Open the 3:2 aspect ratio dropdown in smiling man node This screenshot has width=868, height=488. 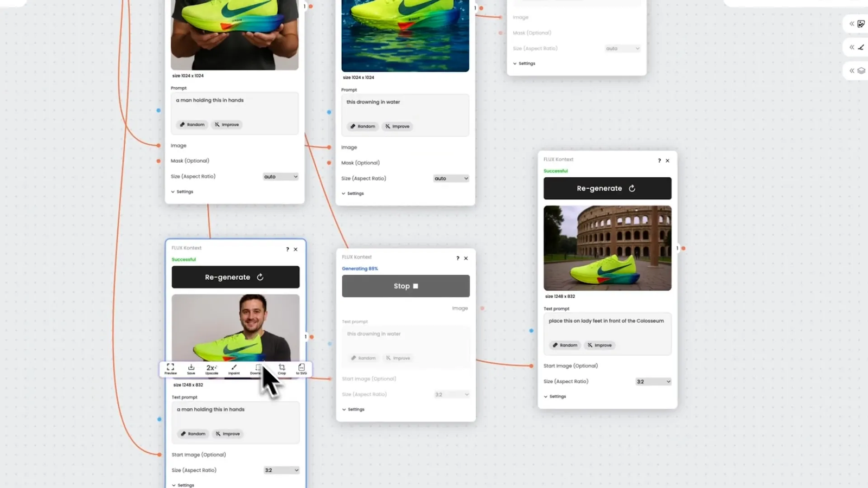281,470
